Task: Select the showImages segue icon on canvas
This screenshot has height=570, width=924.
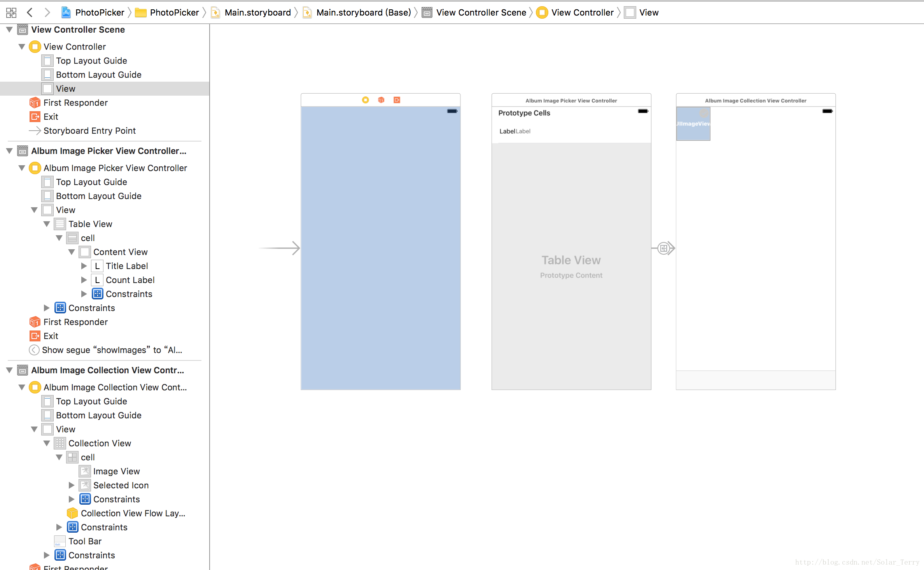Action: (x=663, y=248)
